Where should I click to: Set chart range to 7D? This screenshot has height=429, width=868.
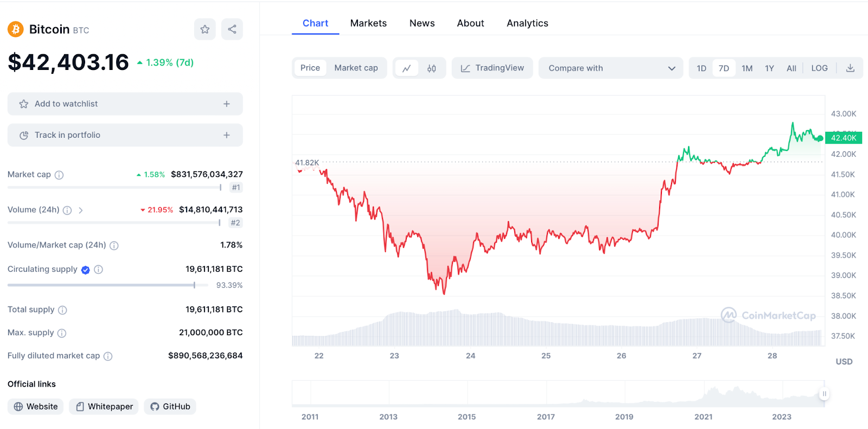[x=724, y=68]
